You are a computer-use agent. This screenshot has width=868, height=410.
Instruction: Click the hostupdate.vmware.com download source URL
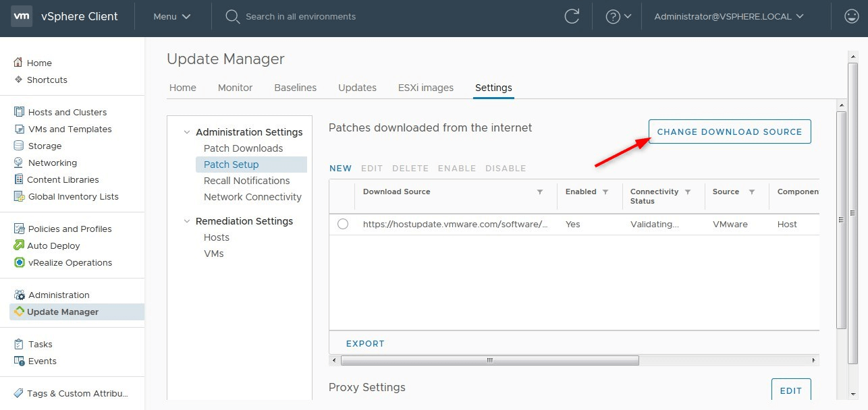456,224
